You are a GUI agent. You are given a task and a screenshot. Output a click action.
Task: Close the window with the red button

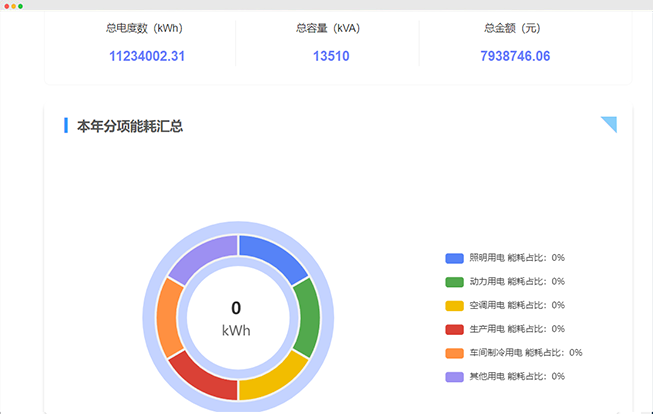click(x=5, y=5)
